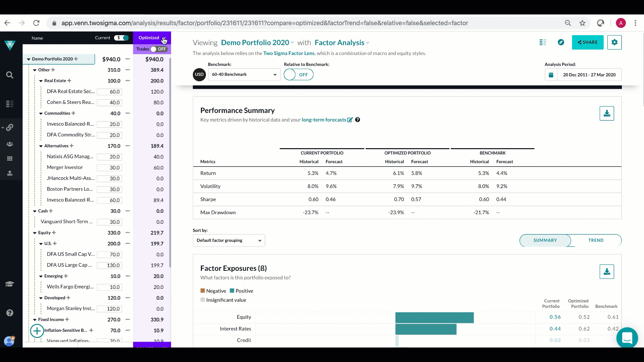Open the grid tiles sidebar icon
Viewport: 644px width, 362px height.
[x=10, y=159]
